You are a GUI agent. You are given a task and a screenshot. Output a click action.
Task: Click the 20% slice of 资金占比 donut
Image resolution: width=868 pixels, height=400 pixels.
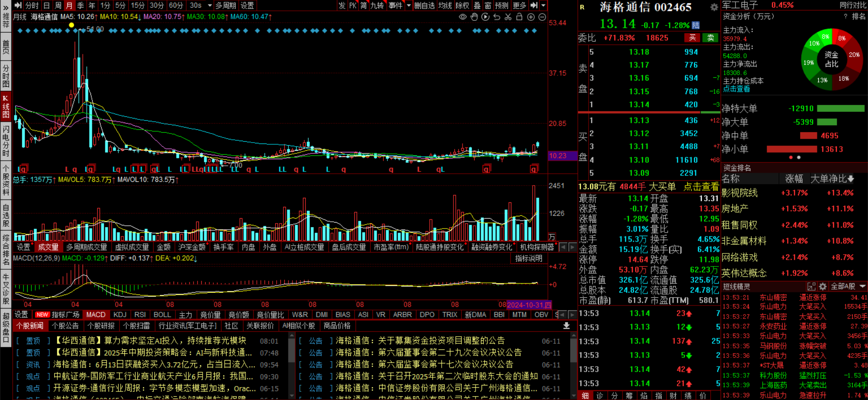[x=854, y=55]
